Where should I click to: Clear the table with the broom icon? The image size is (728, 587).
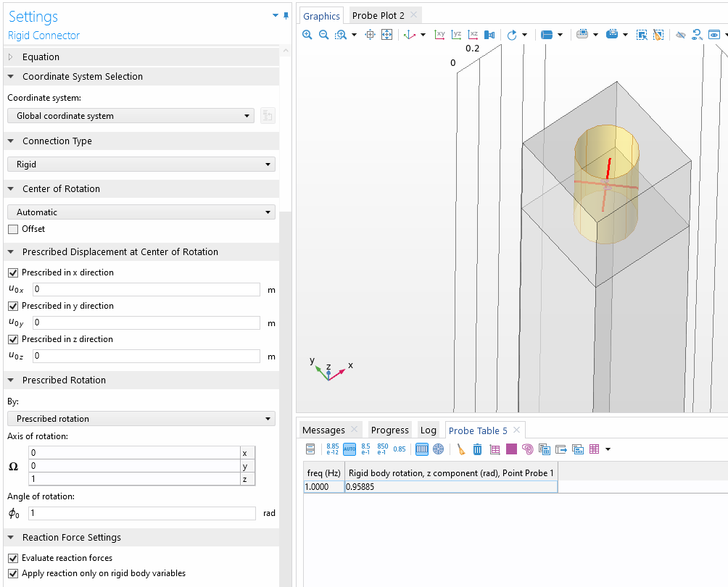coord(460,449)
